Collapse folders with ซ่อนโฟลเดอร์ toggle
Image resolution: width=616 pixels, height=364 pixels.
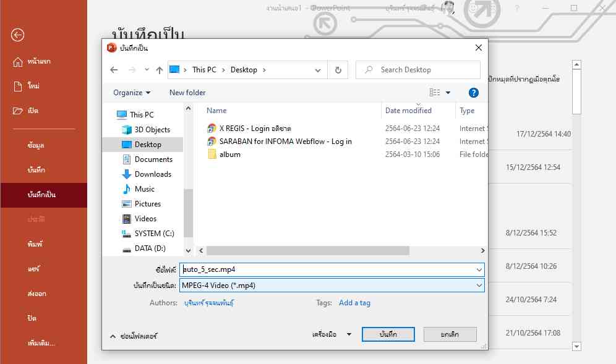[134, 336]
